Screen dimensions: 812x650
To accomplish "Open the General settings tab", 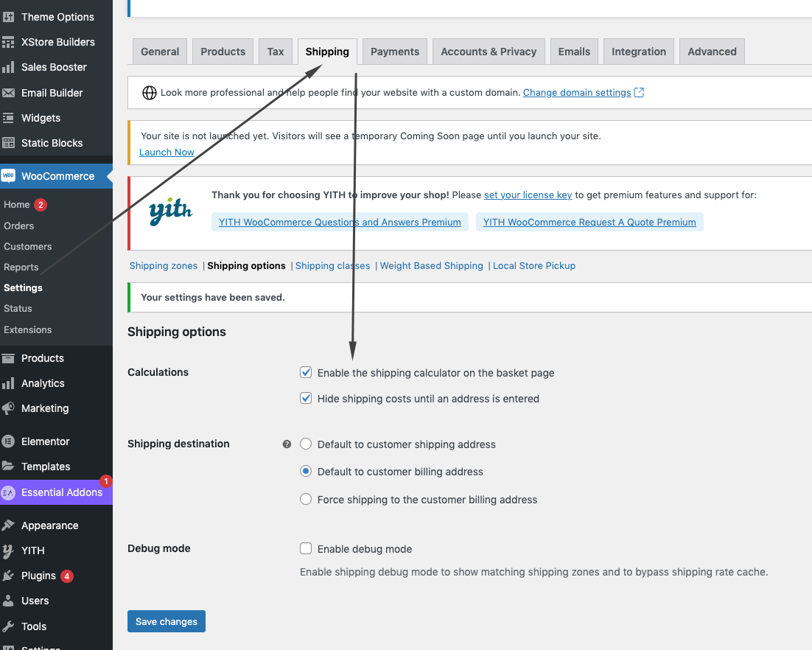I will click(x=160, y=52).
